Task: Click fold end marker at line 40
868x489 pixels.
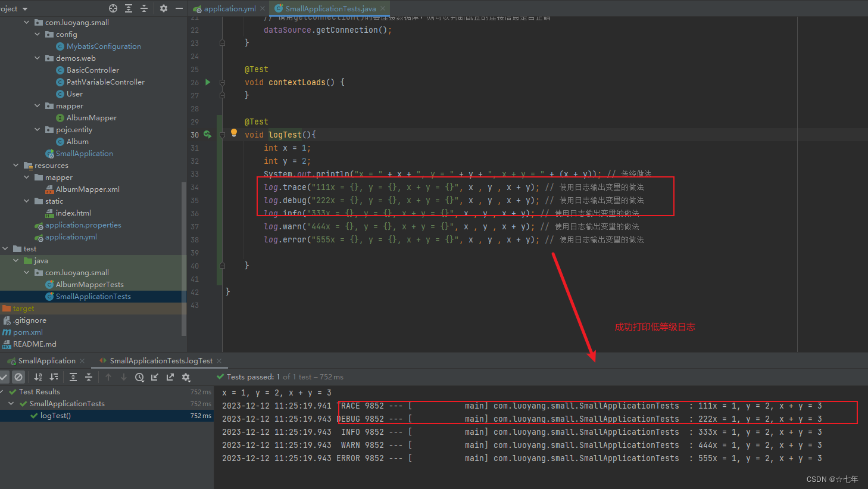Action: point(222,266)
